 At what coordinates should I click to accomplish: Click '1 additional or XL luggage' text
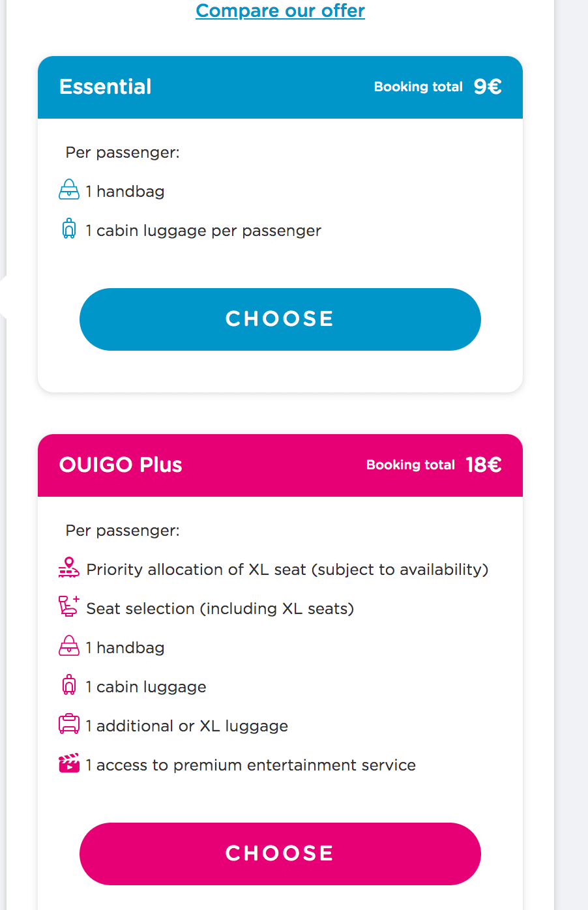[187, 726]
